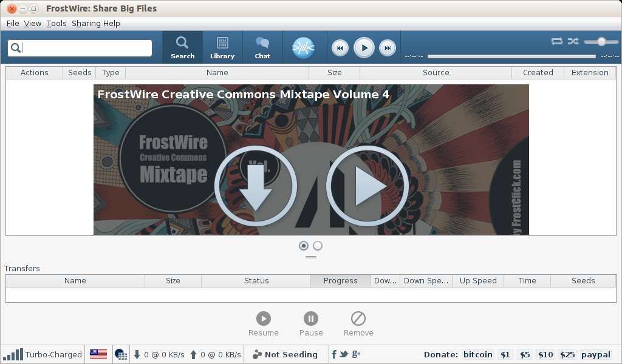Click the Remove transfer button
Screen dimensions: 622x364
(358, 324)
